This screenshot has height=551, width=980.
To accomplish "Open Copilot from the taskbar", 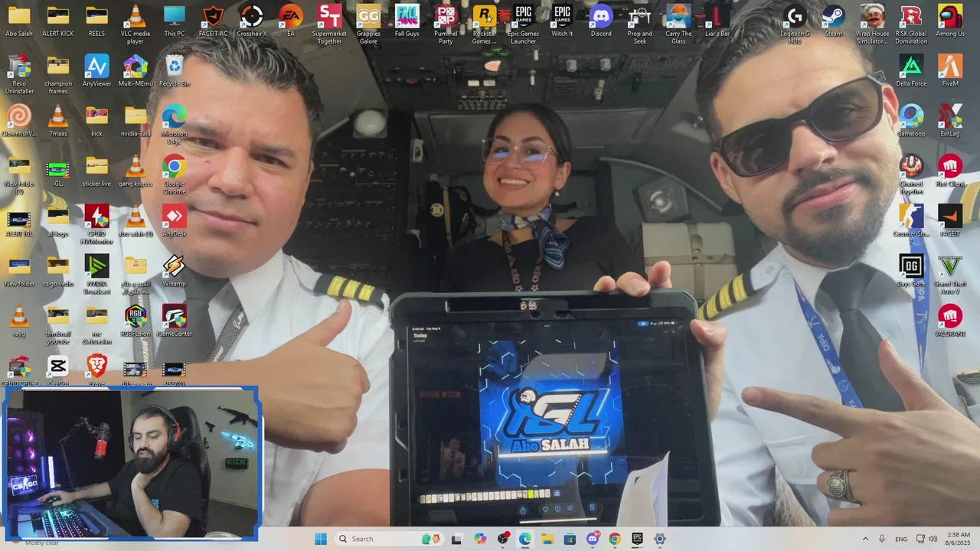I will [x=480, y=539].
